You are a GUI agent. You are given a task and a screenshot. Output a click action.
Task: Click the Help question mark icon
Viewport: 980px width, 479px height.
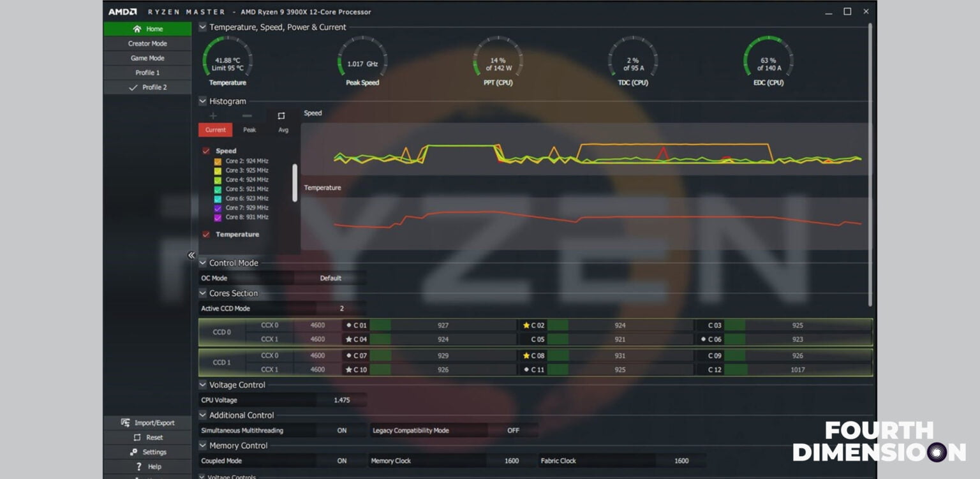138,467
